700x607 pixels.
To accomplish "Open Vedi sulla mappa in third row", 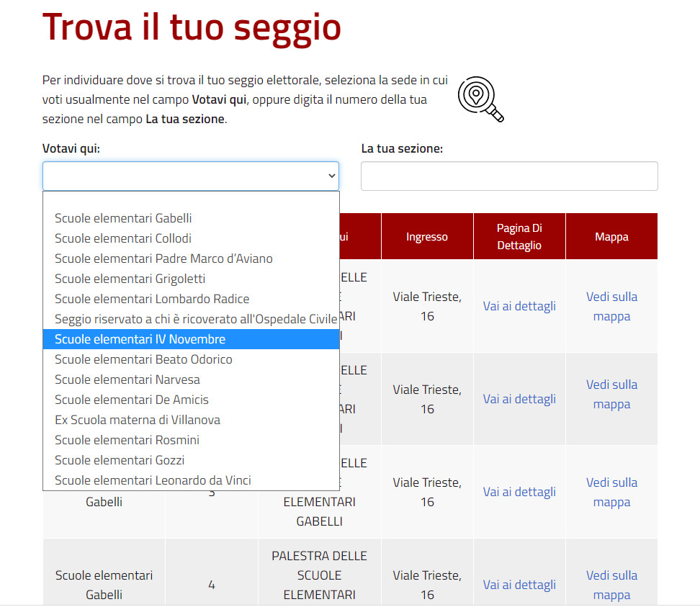I will (x=611, y=492).
